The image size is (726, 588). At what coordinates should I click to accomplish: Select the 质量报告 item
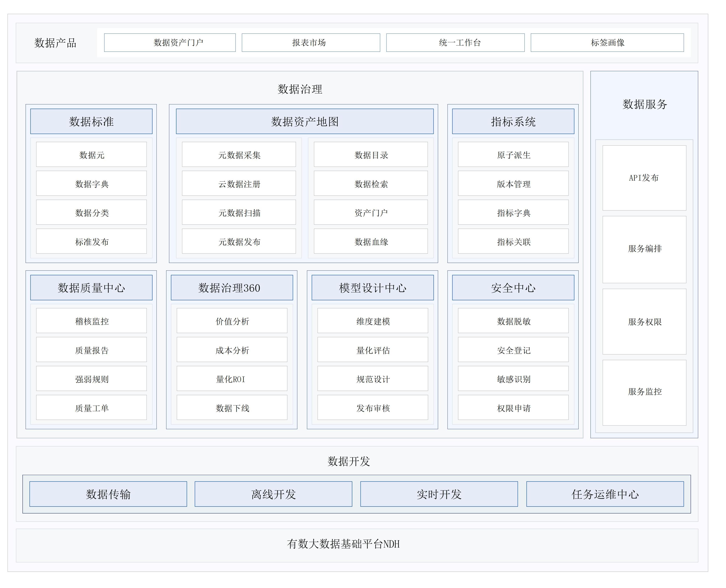(91, 349)
